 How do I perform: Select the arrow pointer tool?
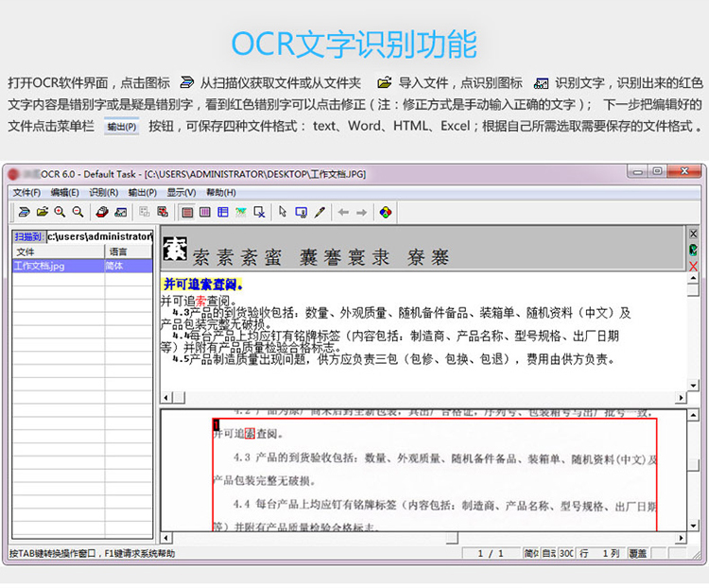pyautogui.click(x=283, y=212)
